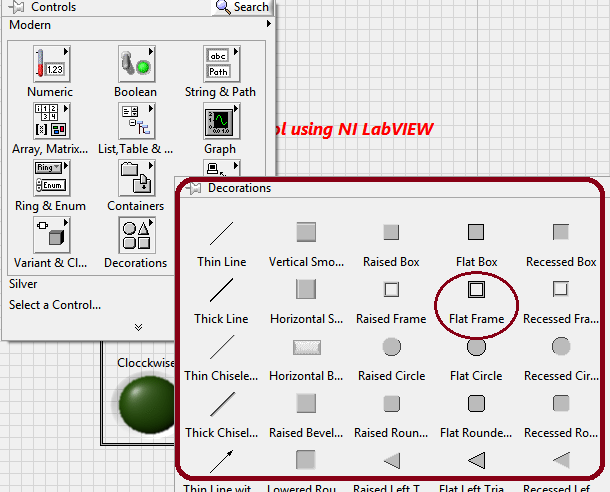The width and height of the screenshot is (610, 492).
Task: Select the Recessed Rounded Box decoration
Action: click(561, 403)
